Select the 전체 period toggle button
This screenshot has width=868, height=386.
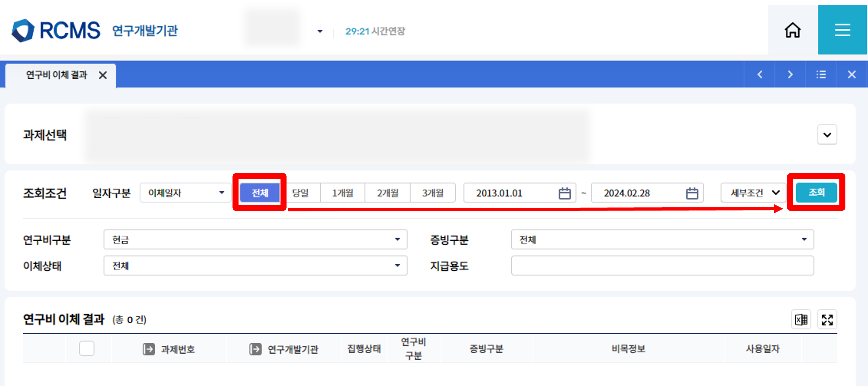[x=260, y=193]
